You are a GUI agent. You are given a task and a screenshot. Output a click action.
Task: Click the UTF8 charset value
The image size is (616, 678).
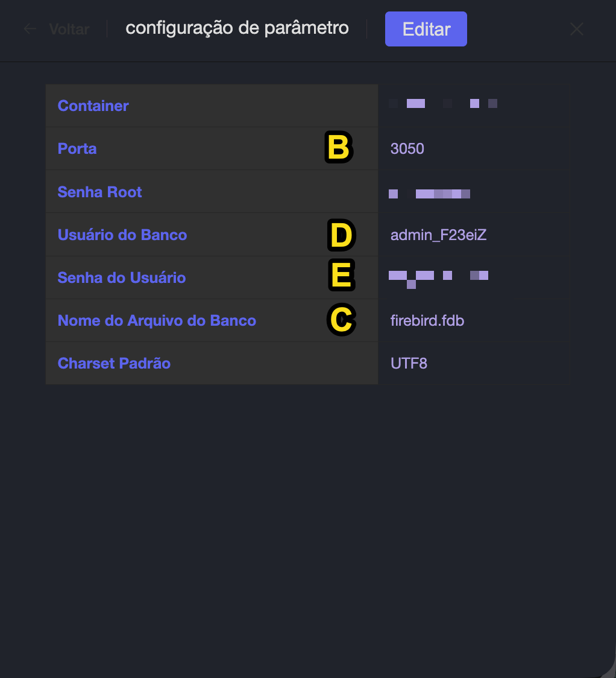(x=409, y=363)
